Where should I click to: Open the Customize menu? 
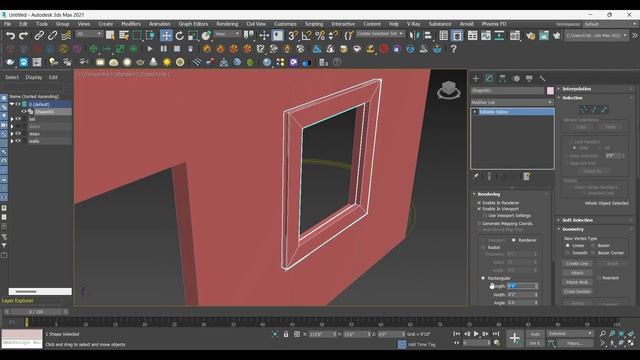tap(285, 24)
